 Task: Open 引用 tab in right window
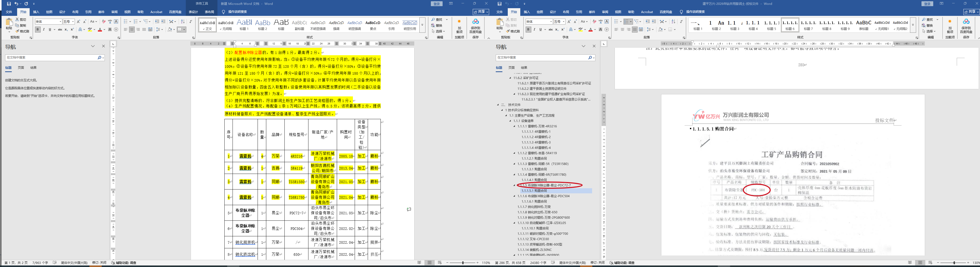coord(579,12)
